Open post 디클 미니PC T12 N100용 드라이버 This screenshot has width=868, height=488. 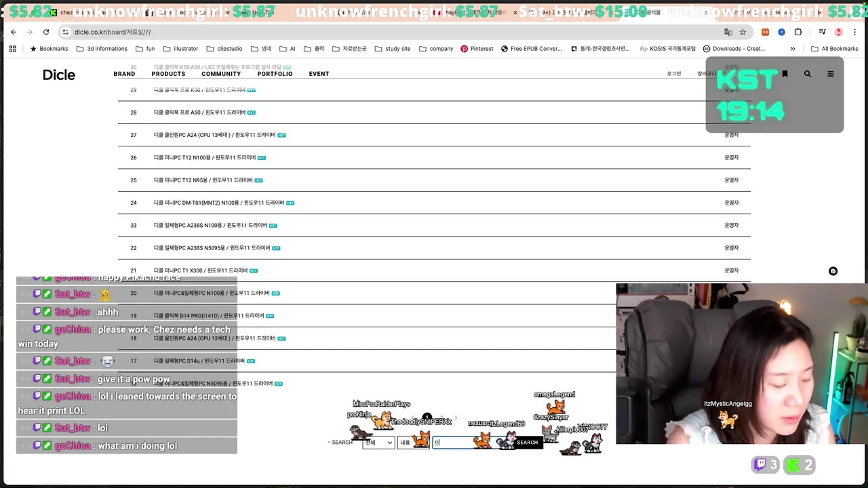point(205,157)
